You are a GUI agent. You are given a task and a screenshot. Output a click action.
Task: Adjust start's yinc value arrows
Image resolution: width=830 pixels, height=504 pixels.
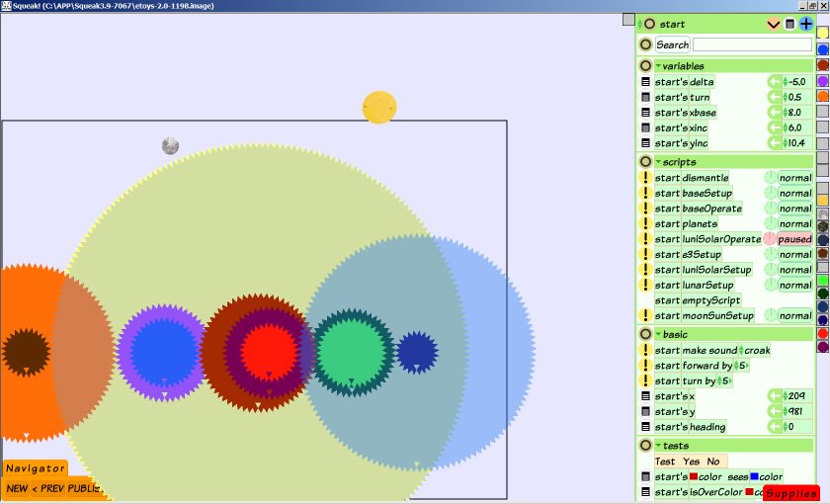(x=785, y=143)
